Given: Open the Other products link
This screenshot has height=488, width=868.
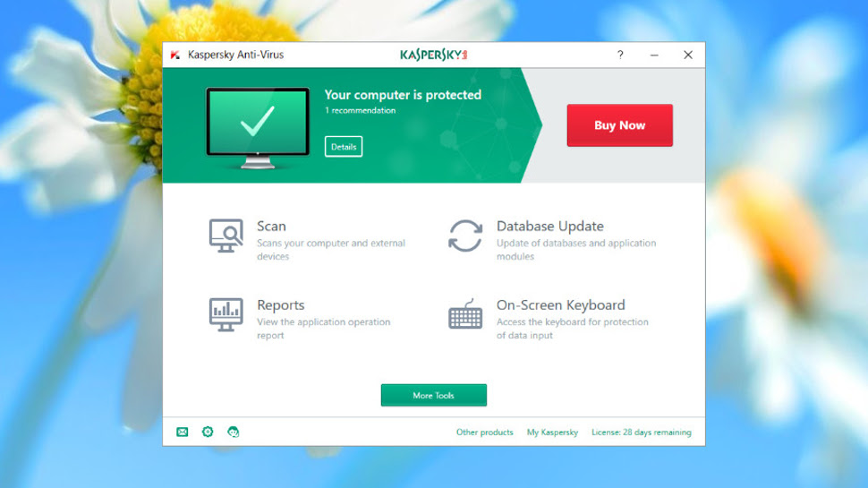Looking at the screenshot, I should 484,432.
